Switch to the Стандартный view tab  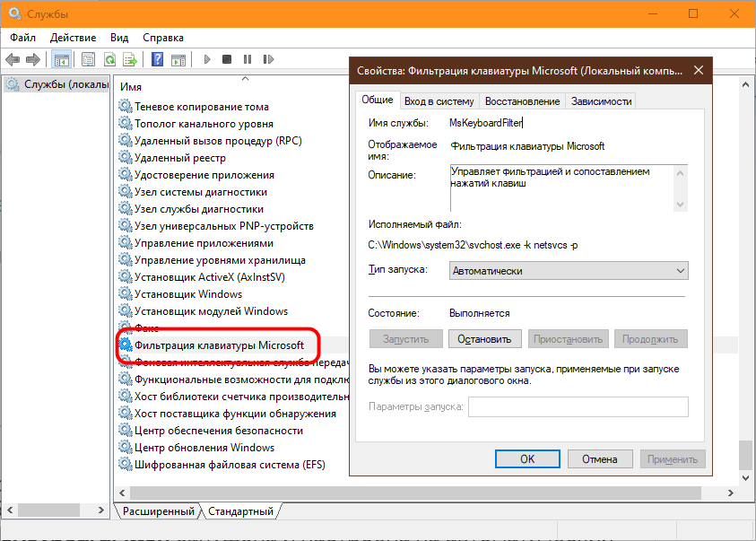click(x=240, y=511)
